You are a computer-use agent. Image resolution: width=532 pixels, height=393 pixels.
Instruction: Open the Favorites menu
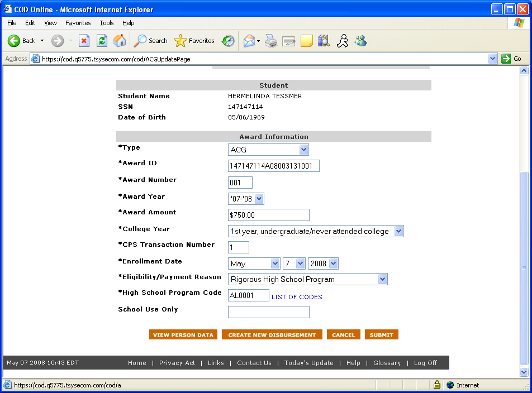(x=78, y=23)
